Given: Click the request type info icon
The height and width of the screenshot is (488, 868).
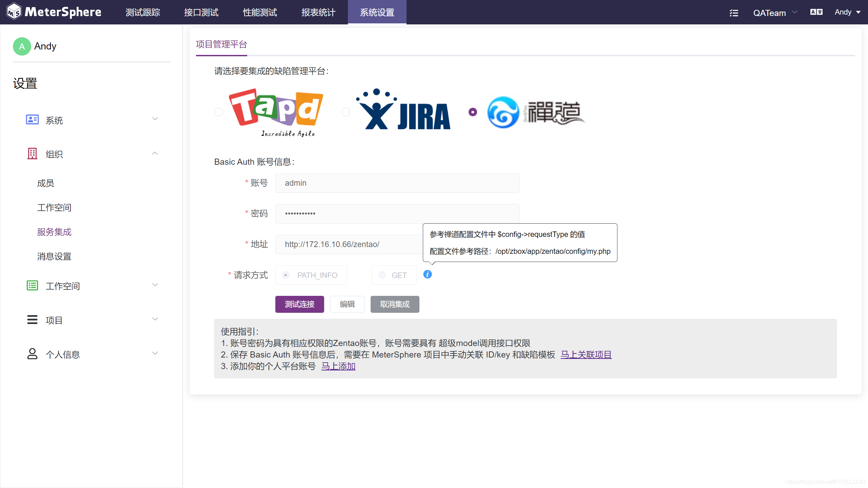Looking at the screenshot, I should coord(428,274).
